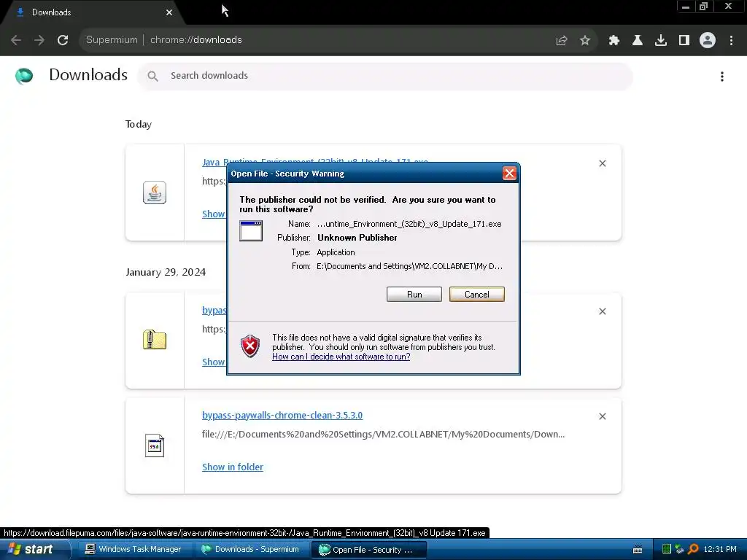Click the share page icon in address bar
This screenshot has width=747, height=560.
(x=562, y=41)
